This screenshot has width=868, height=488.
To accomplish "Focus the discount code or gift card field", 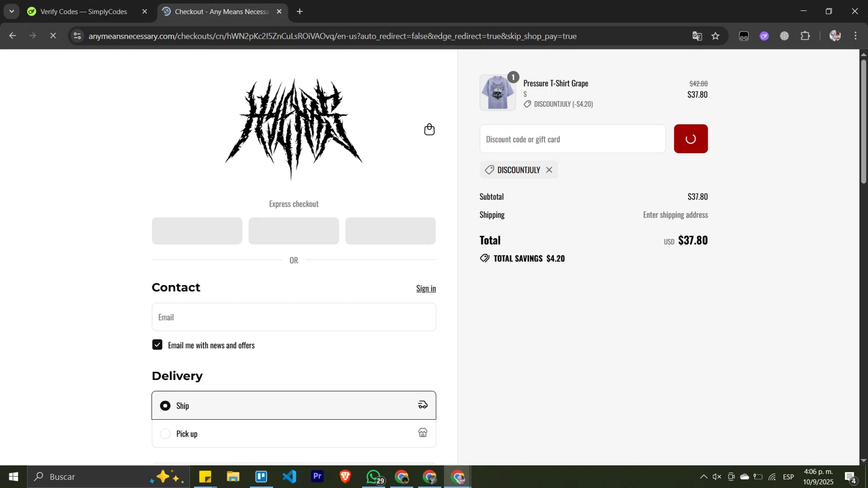I will pyautogui.click(x=573, y=139).
